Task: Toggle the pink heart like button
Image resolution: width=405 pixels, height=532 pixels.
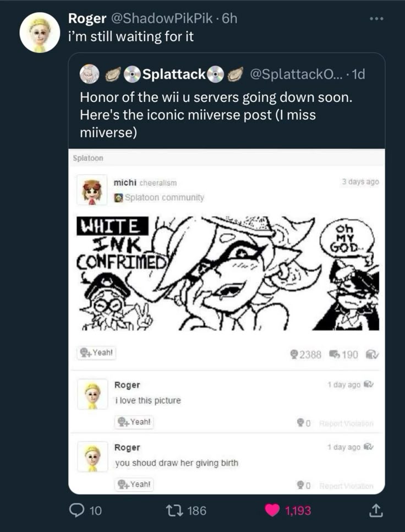Action: click(x=272, y=511)
